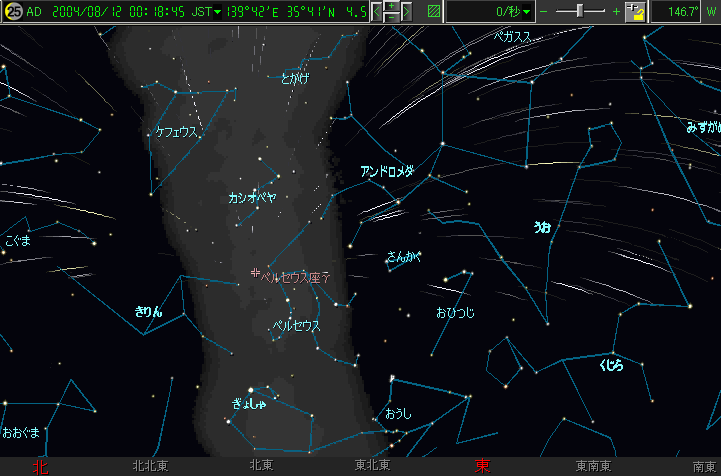Click the red 東 direction marker
The image size is (721, 476).
(483, 466)
